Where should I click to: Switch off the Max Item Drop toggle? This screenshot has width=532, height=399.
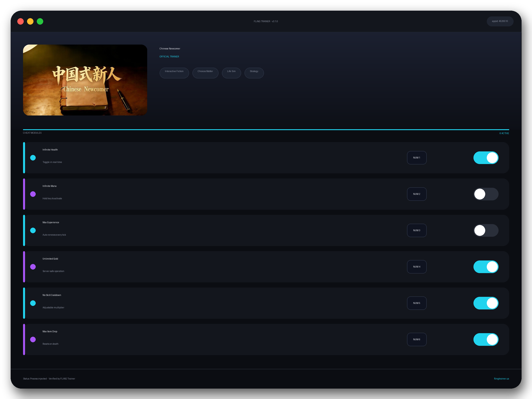486,339
